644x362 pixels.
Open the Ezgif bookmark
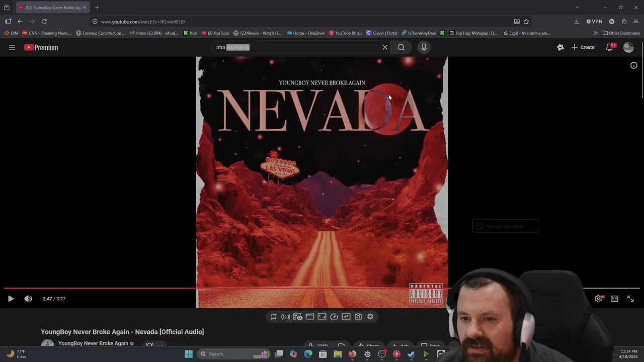tap(527, 33)
